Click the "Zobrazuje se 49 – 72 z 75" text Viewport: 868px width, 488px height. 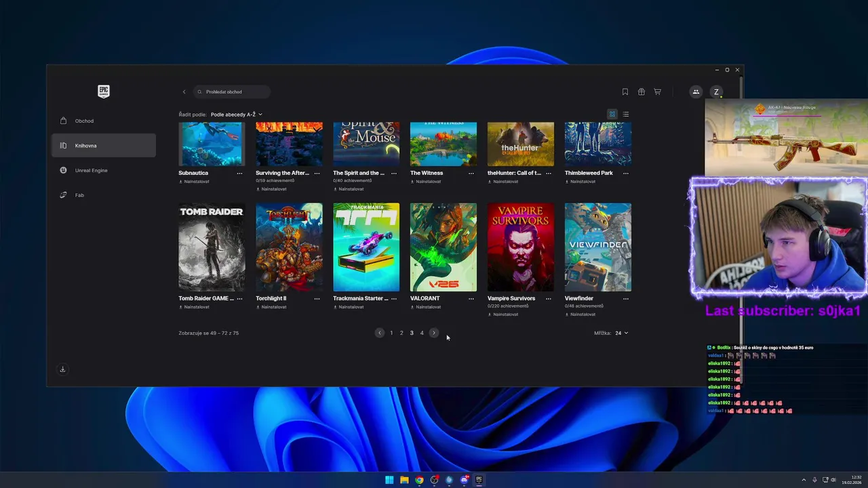pyautogui.click(x=209, y=333)
